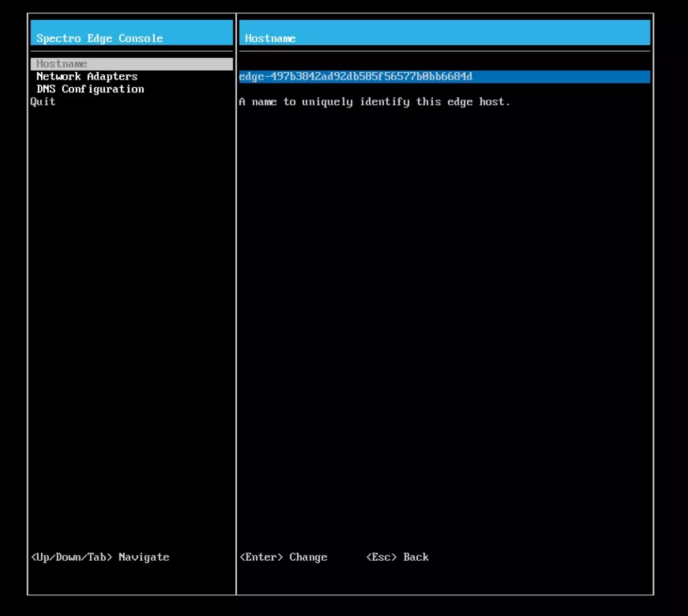Click the Hostname panel header
Screen dimensions: 688x616
[x=444, y=33]
